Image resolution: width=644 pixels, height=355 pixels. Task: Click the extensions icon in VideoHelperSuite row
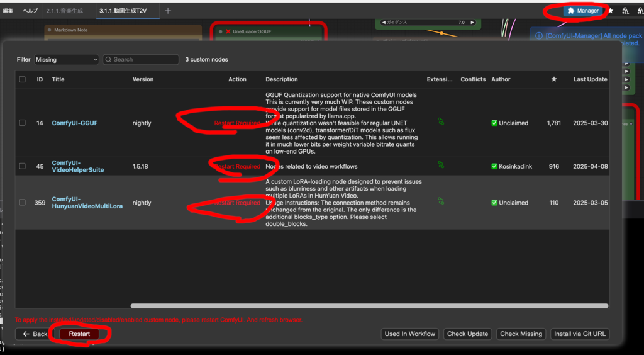coord(441,165)
